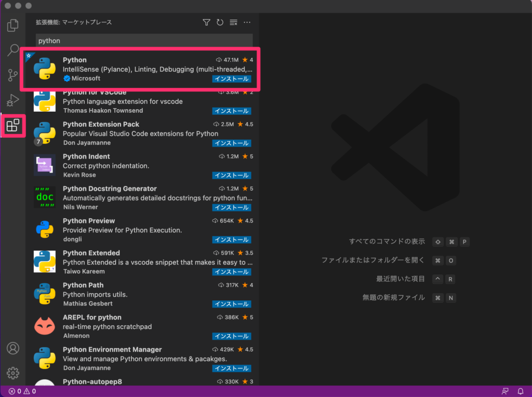This screenshot has width=532, height=397.
Task: Click the green doc icon of Docstring Generator
Action: (45, 197)
